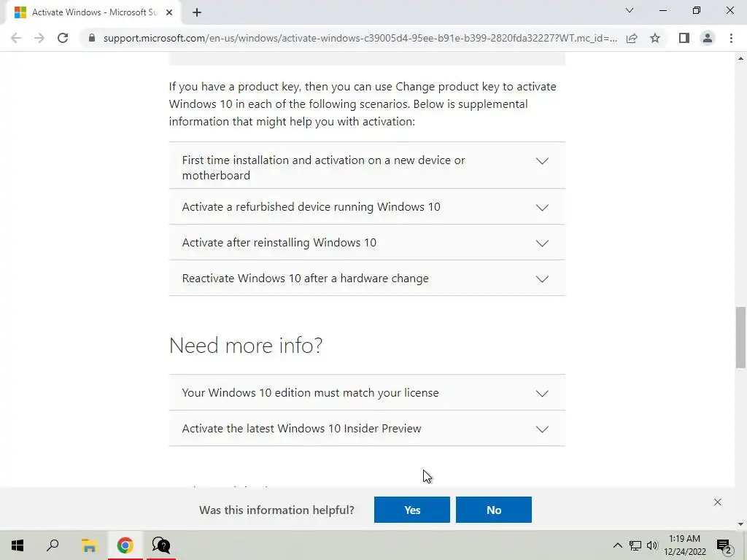Open the network status tray icon
Viewport: 747px width, 560px height.
pyautogui.click(x=635, y=545)
